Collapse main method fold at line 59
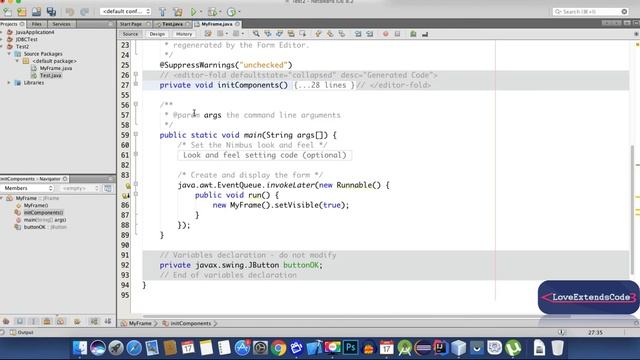The height and width of the screenshot is (360, 640). click(136, 135)
